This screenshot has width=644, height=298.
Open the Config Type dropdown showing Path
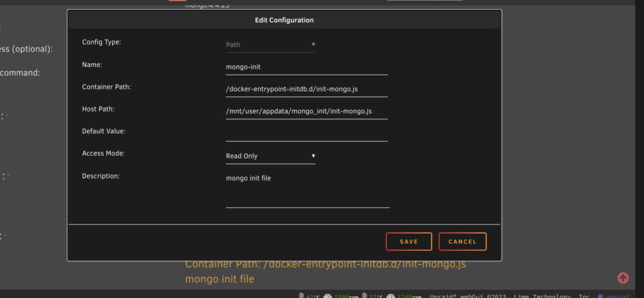point(270,44)
